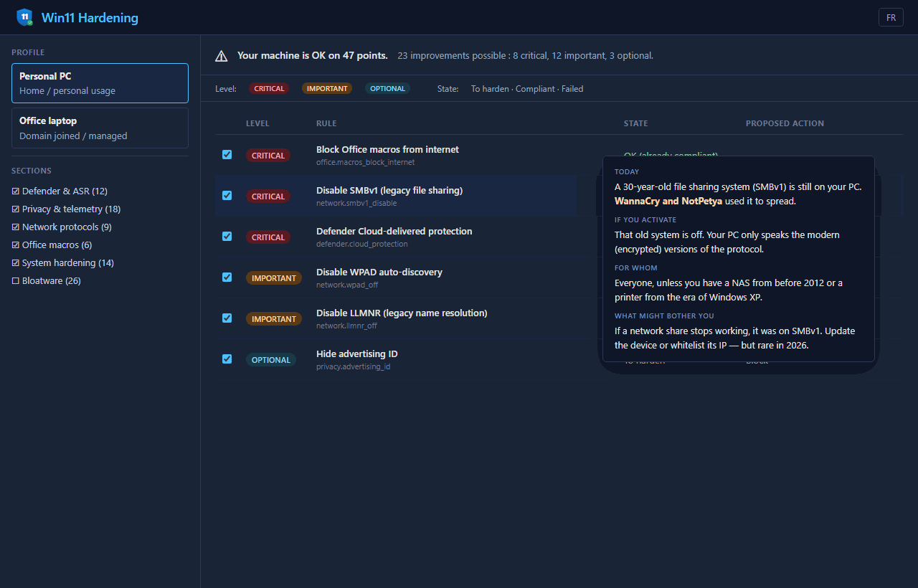This screenshot has width=918, height=588.
Task: Uncheck the Disable LLMNR checkbox
Action: [227, 318]
